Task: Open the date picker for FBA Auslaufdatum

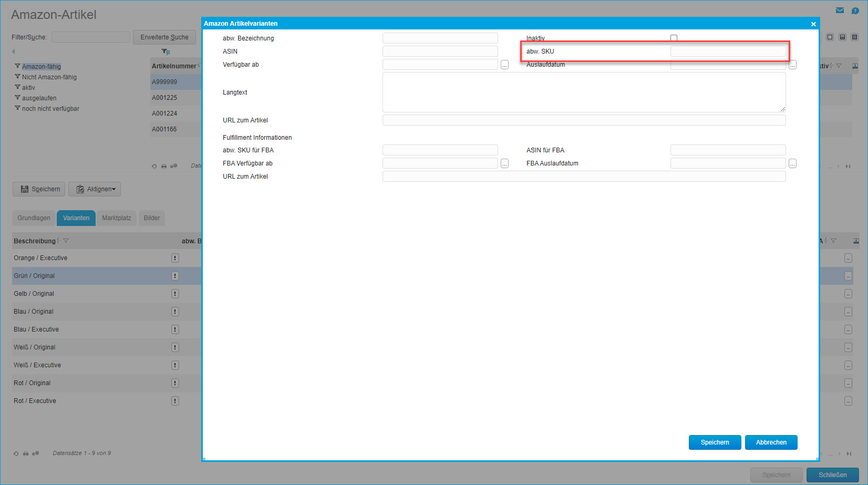Action: [792, 163]
